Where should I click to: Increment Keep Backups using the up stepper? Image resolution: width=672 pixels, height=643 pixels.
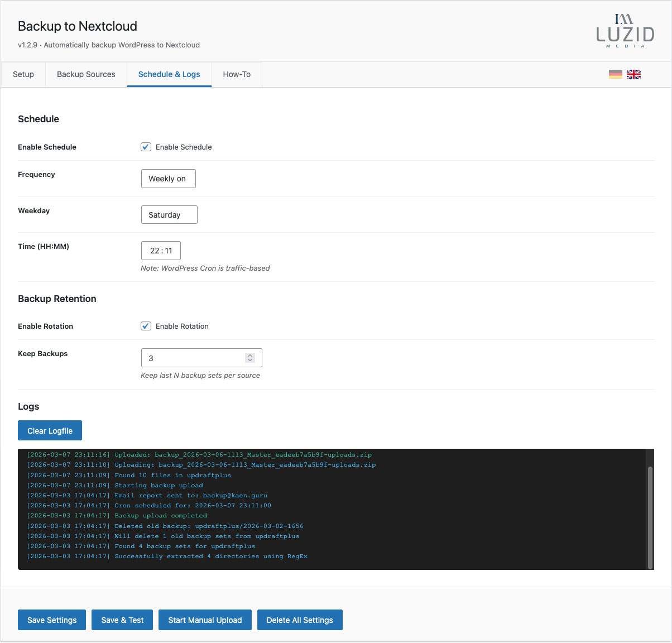point(250,355)
